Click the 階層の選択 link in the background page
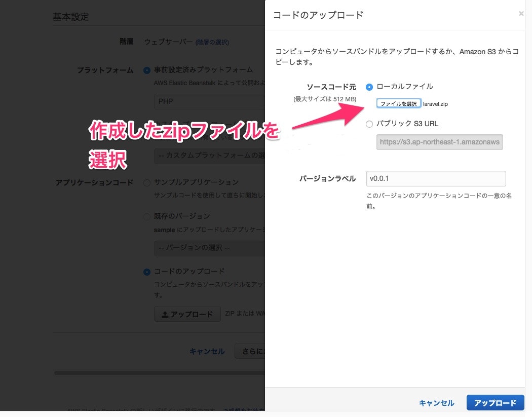Screen dimensions: 532x417 tap(212, 42)
